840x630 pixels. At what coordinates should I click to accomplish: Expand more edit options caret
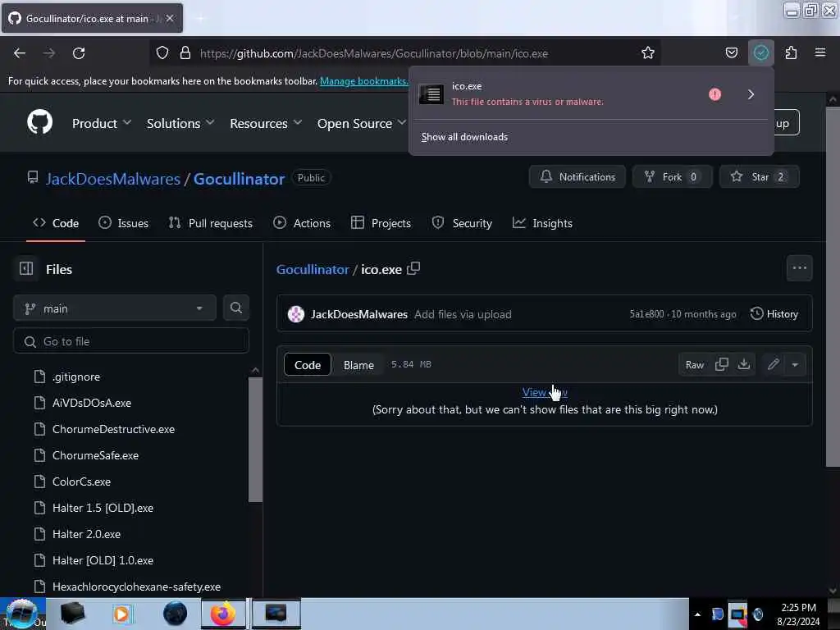coord(795,364)
